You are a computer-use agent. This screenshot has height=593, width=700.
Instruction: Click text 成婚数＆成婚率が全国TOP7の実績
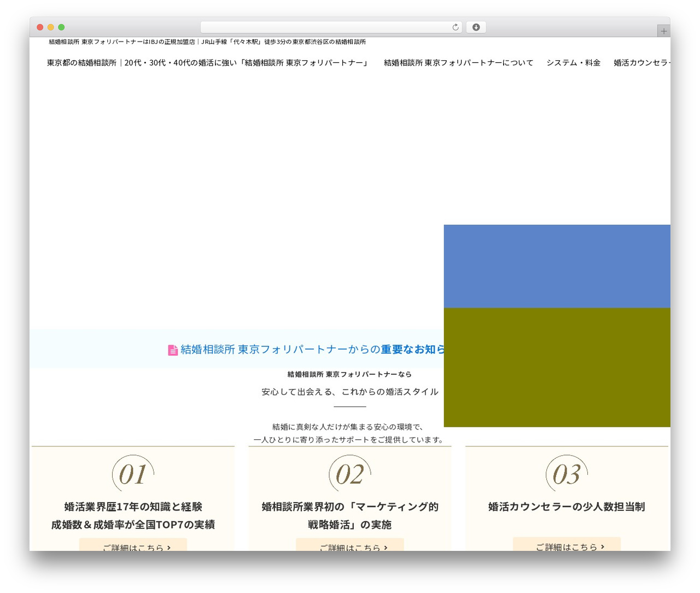(x=133, y=525)
